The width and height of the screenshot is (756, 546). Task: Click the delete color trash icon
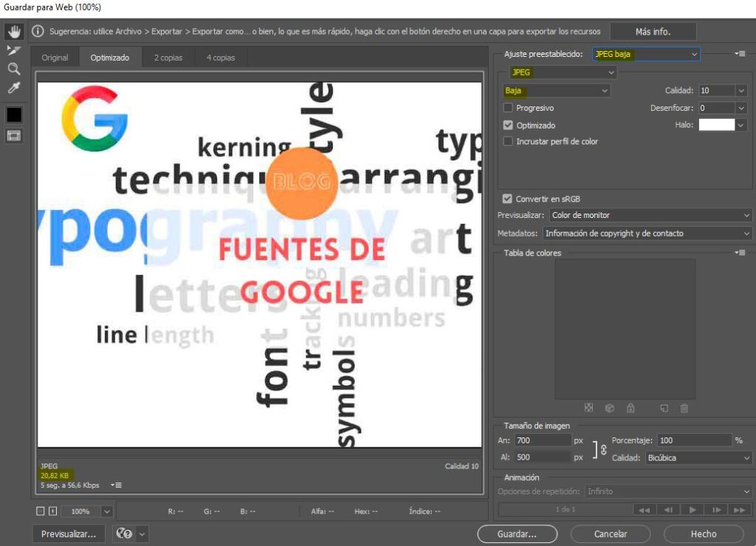pyautogui.click(x=684, y=408)
